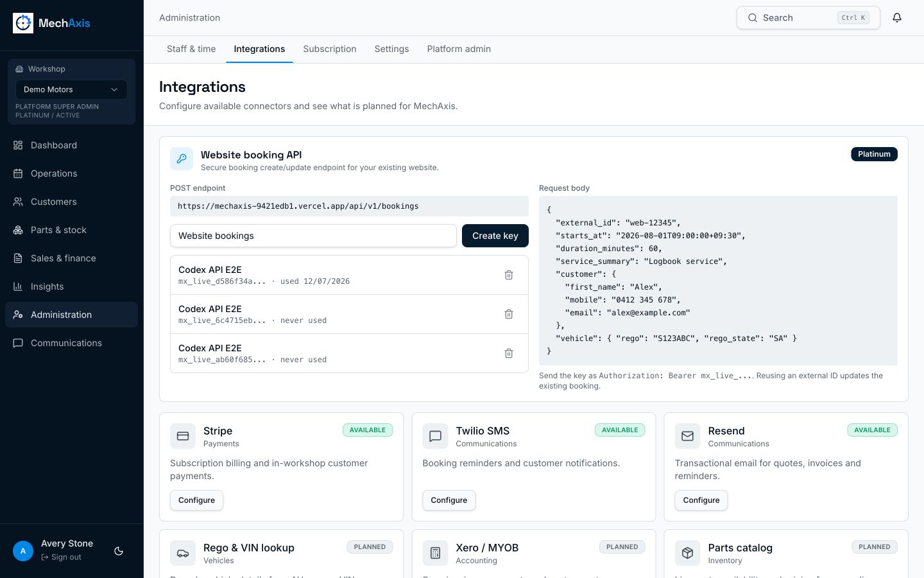Toggle dark mode with the moon icon
The image size is (924, 578).
[x=119, y=551]
